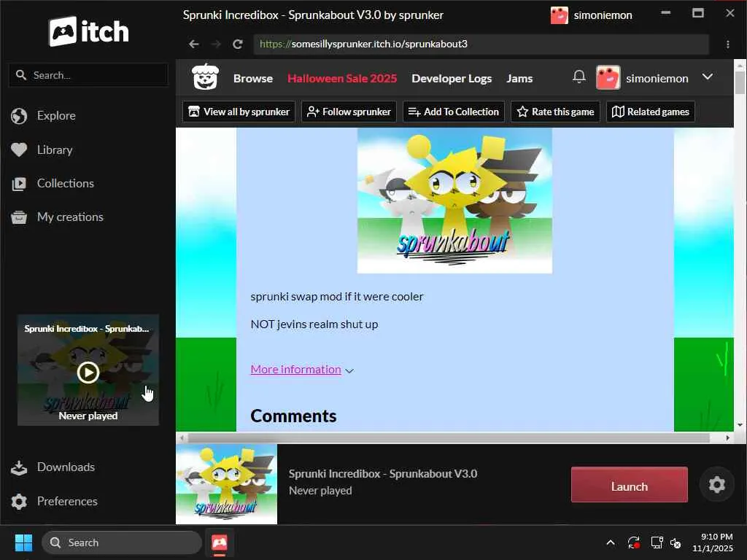Viewport: 747px width, 560px height.
Task: Click the network display tray icon
Action: tap(657, 542)
